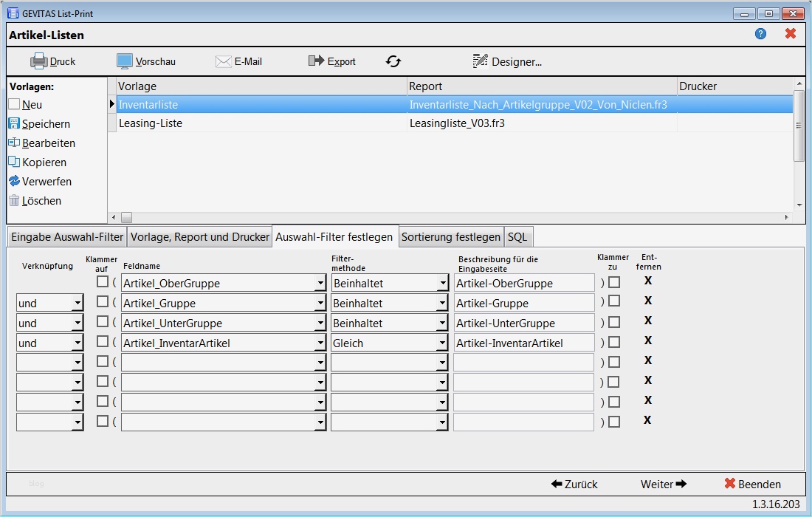Screen dimensions: 812x517
Task: Tick Klammer zu for Artikel-Gruppe row
Action: pos(613,301)
